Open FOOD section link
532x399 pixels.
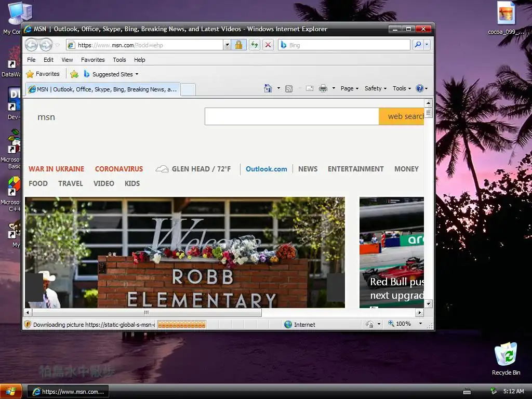pos(38,183)
